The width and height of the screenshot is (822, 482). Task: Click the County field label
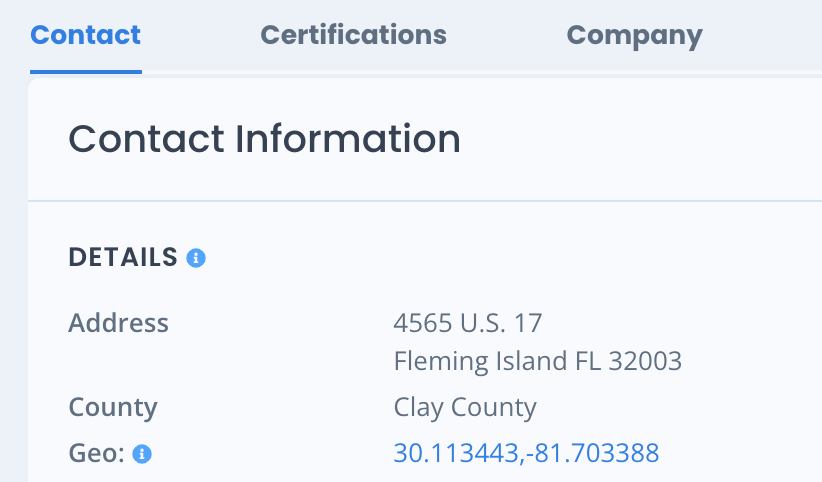pyautogui.click(x=113, y=408)
